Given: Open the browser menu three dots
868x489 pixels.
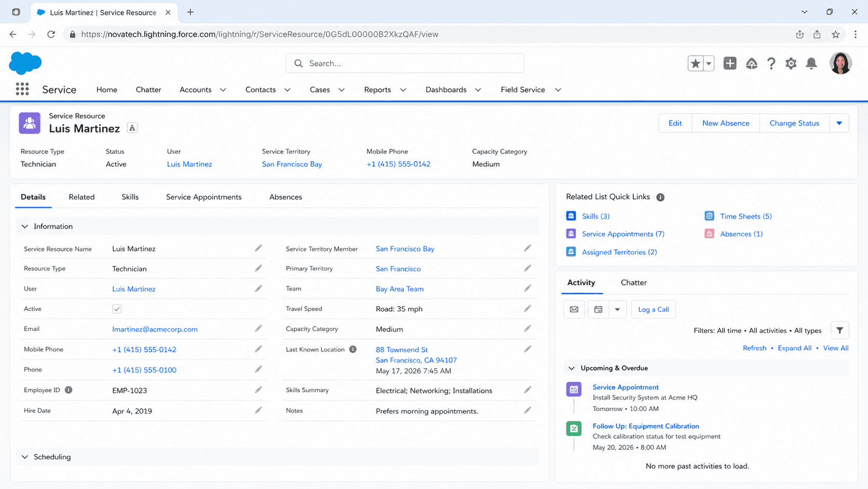Looking at the screenshot, I should coord(856,34).
